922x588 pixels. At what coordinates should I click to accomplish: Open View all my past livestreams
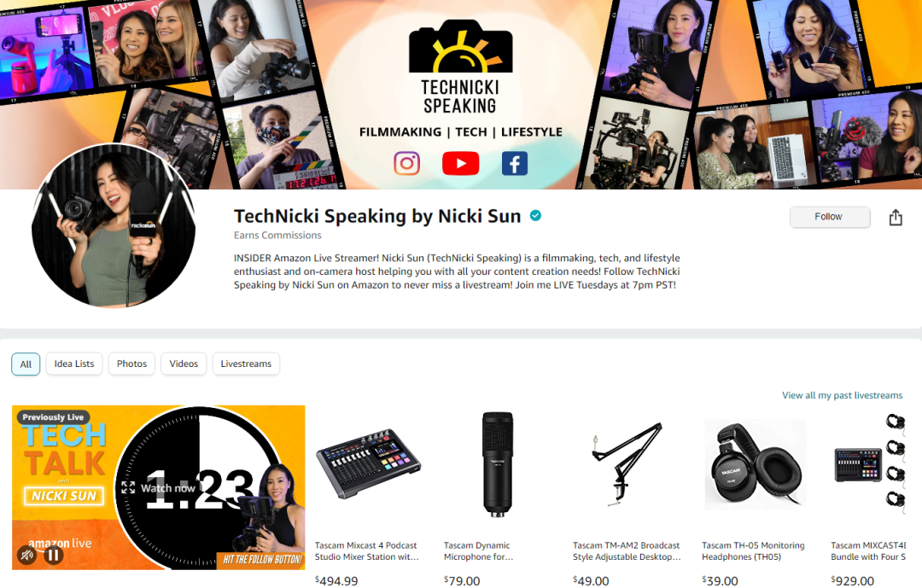tap(842, 395)
